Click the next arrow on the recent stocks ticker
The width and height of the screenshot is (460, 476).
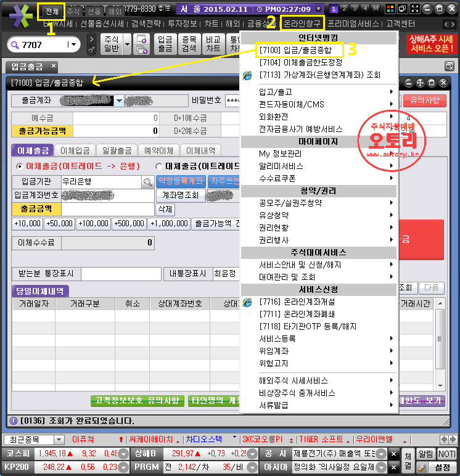pos(453,439)
